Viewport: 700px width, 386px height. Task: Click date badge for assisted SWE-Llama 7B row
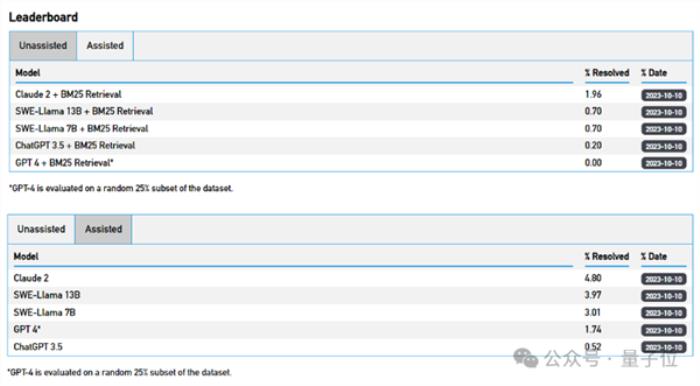click(664, 313)
